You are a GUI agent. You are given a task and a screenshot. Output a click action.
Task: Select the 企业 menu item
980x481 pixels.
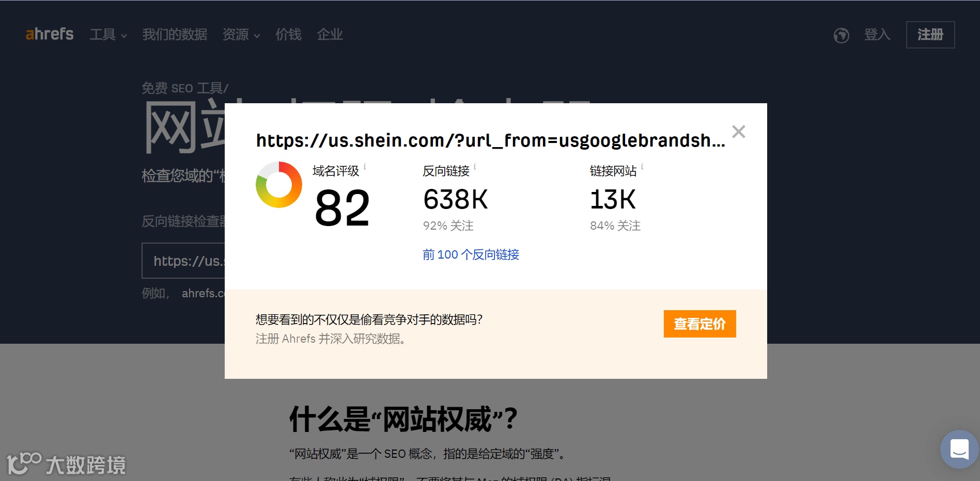(330, 35)
